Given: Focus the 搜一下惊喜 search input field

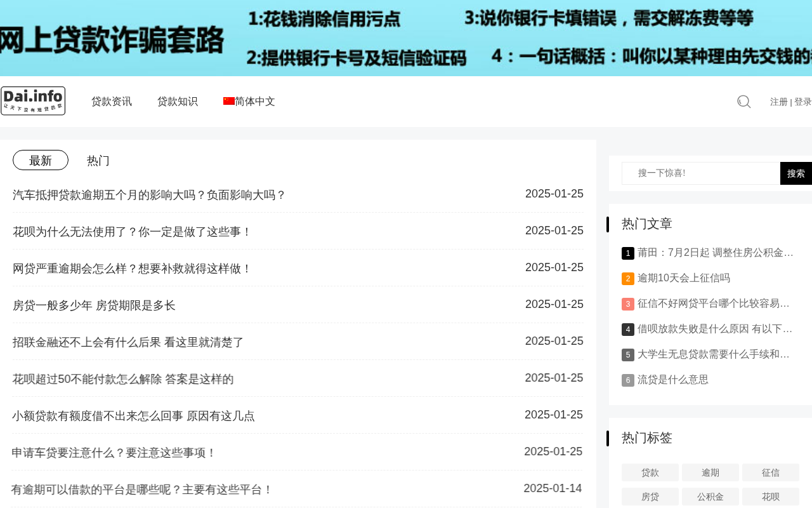Looking at the screenshot, I should coord(700,173).
